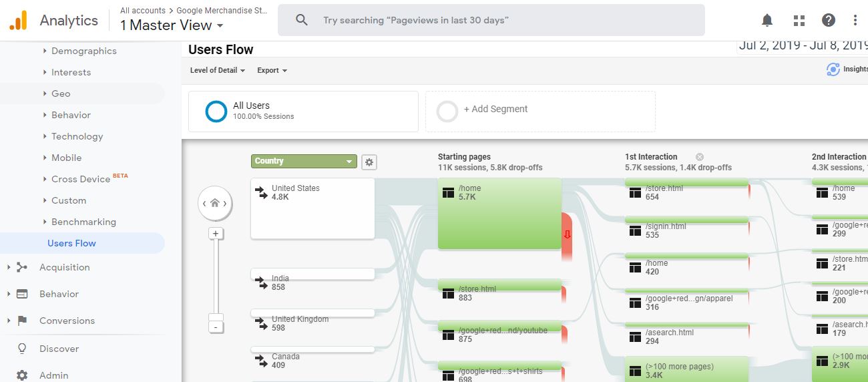Open the three-dot more options menu
868x382 pixels.
(x=855, y=20)
